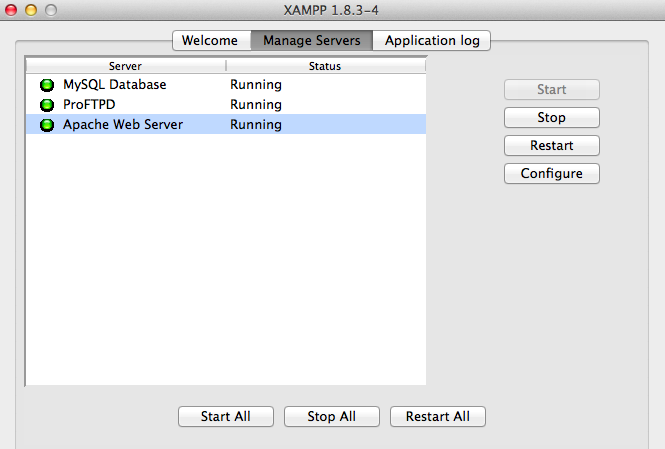Click the Server column header
Screen dimensions: 665x449
point(125,66)
